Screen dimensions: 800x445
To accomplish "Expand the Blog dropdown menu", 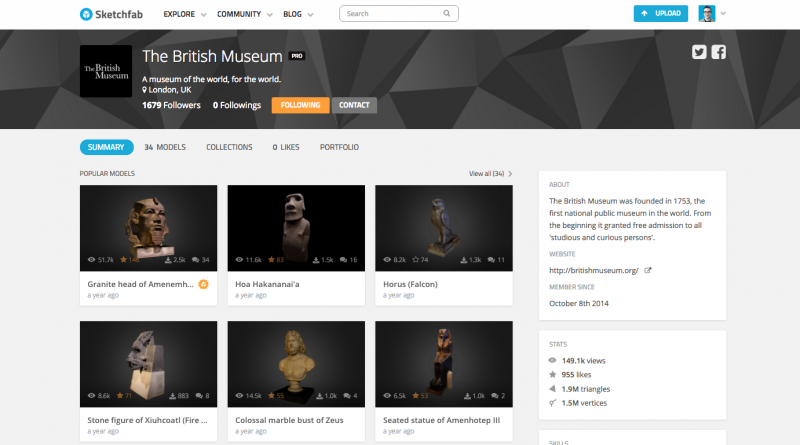I will click(x=297, y=14).
